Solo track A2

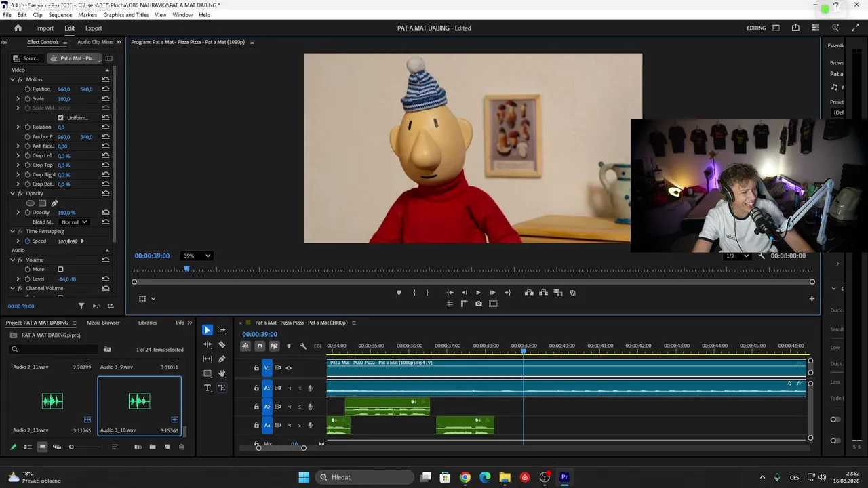pyautogui.click(x=300, y=407)
